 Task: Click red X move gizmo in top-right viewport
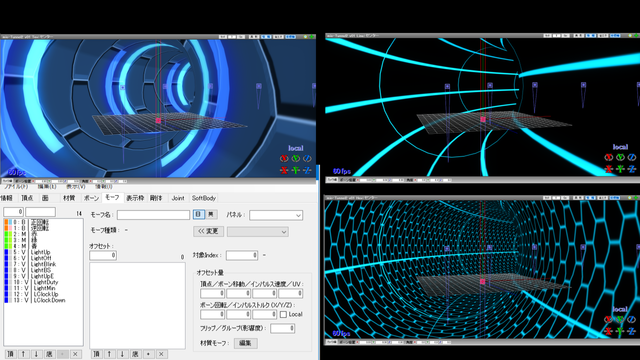[x=609, y=169]
